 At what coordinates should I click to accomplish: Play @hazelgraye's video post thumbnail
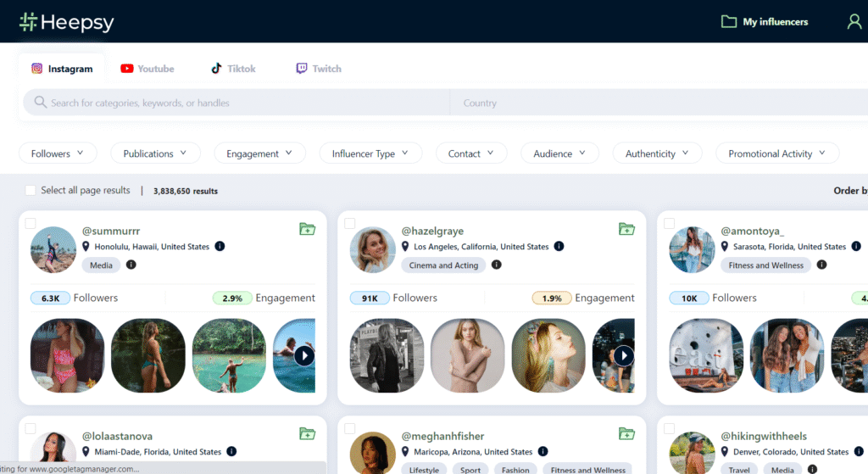624,355
